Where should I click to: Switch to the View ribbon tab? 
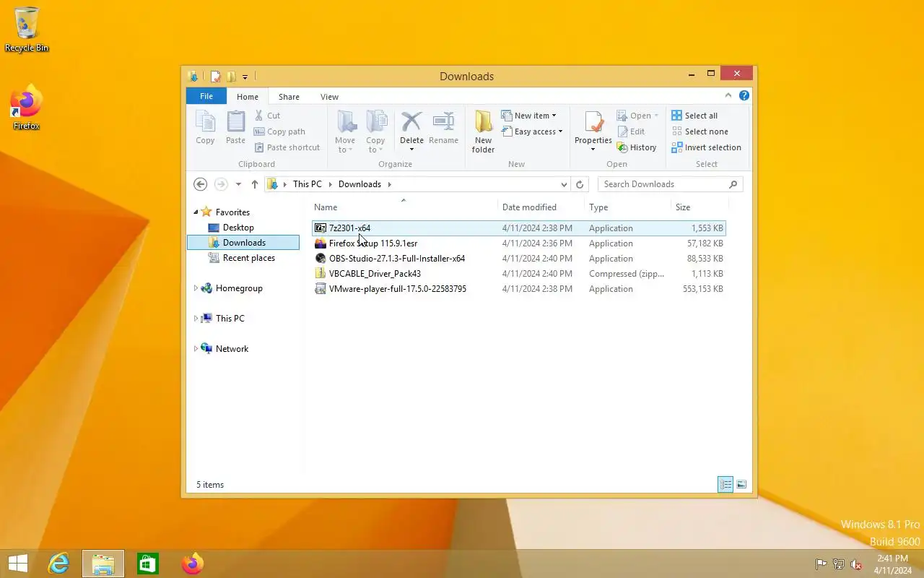[x=329, y=96]
